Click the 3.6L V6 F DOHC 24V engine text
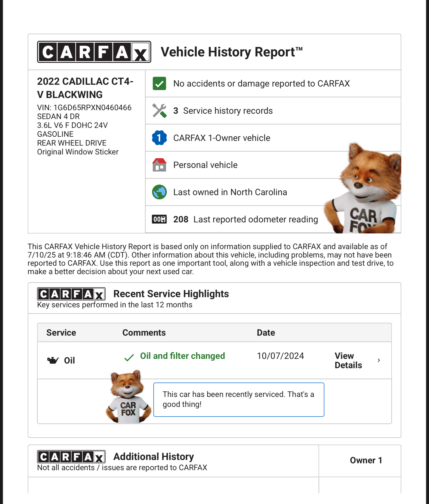 tap(72, 125)
